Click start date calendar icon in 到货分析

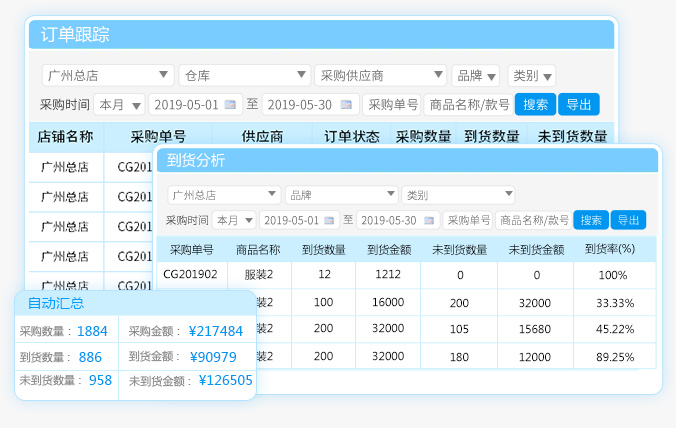[x=331, y=220]
